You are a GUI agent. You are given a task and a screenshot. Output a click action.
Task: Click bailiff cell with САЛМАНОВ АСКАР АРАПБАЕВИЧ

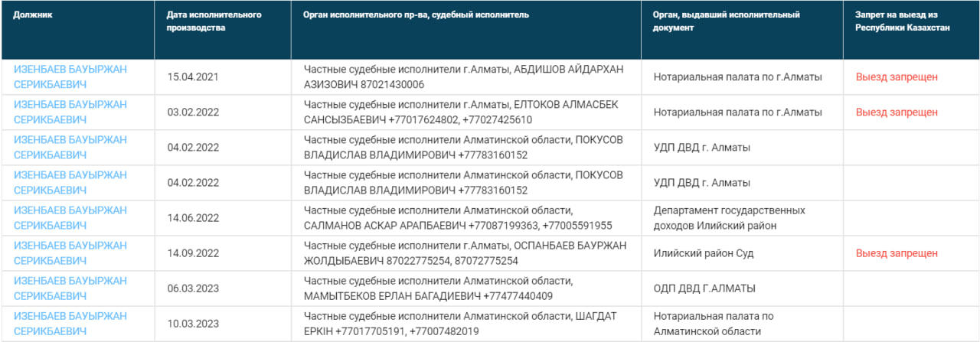(458, 217)
